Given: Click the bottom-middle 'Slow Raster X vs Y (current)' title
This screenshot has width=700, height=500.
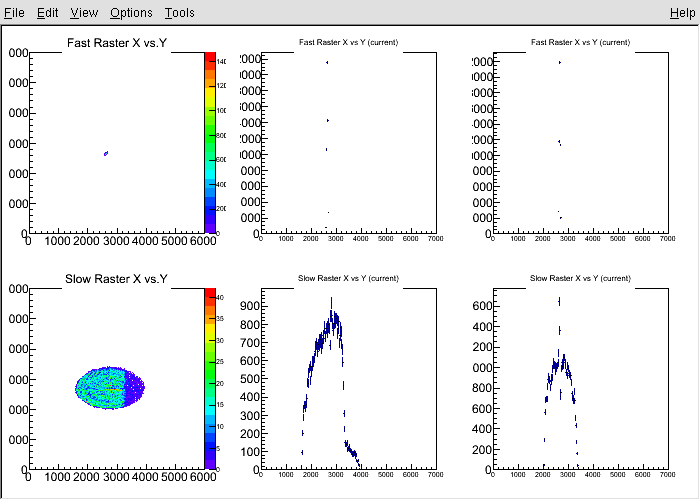Looking at the screenshot, I should tap(348, 279).
